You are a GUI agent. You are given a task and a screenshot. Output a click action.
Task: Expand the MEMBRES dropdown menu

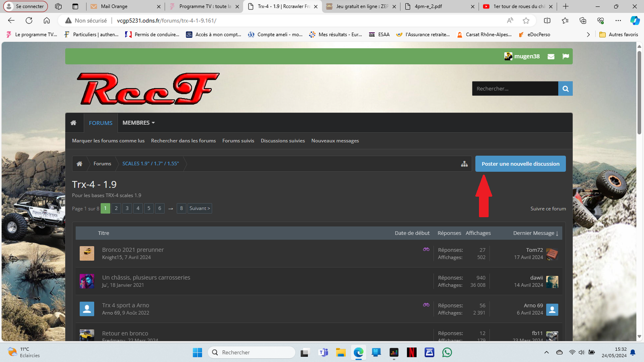click(138, 123)
